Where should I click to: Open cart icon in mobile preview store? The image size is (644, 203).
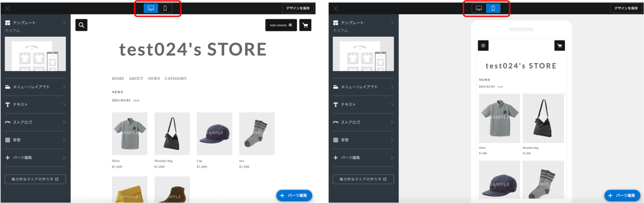(x=559, y=45)
